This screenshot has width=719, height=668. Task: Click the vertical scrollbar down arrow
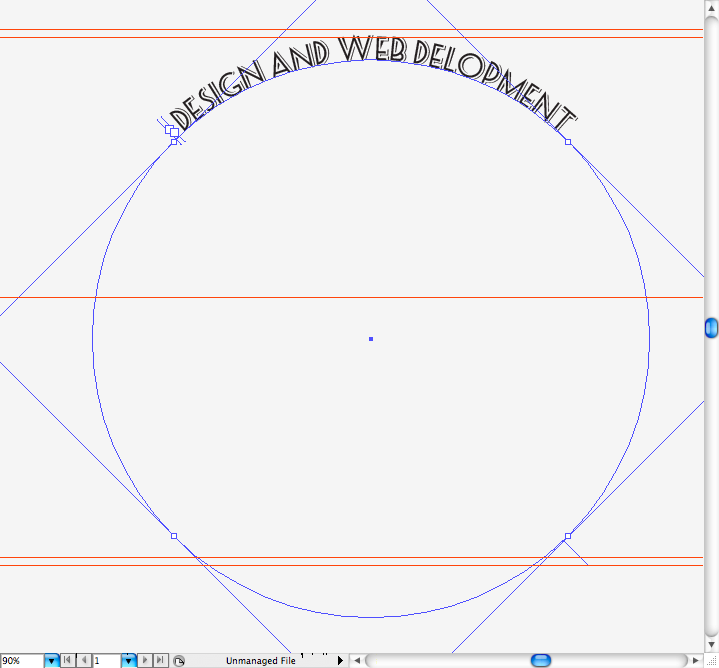711,645
